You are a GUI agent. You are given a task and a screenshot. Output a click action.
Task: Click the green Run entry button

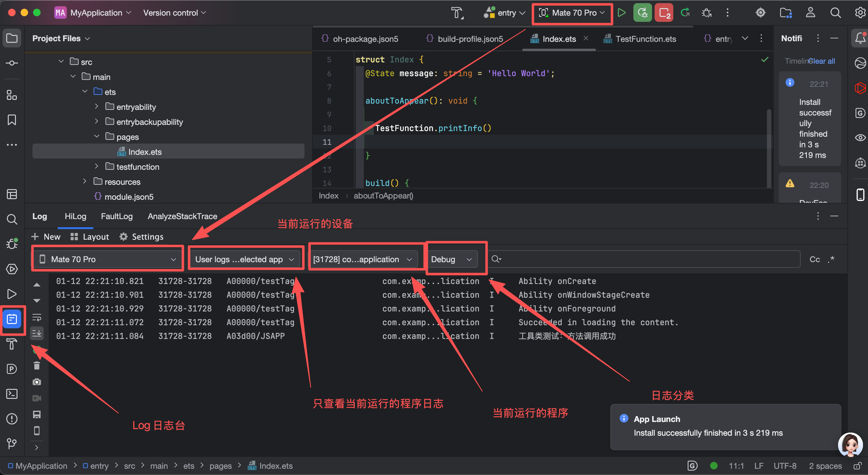621,13
